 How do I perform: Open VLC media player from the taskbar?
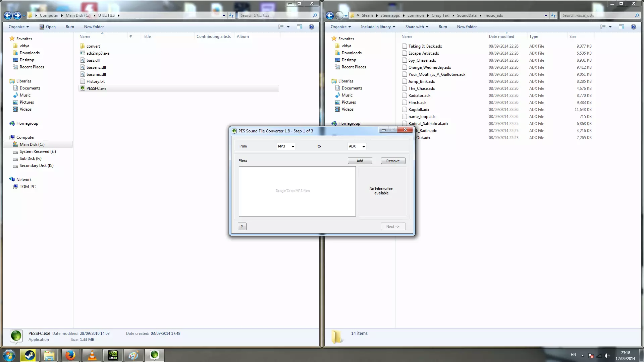click(x=92, y=355)
